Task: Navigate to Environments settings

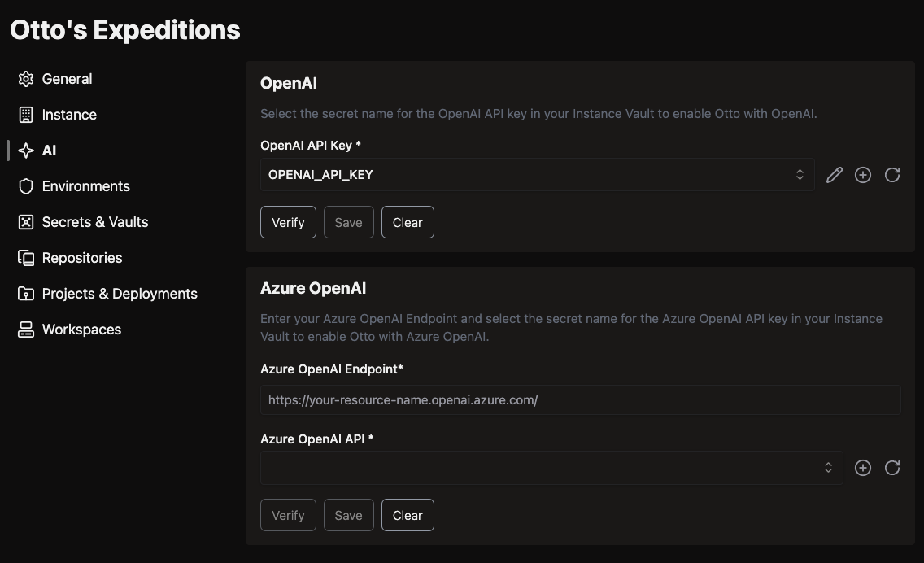Action: pyautogui.click(x=85, y=186)
